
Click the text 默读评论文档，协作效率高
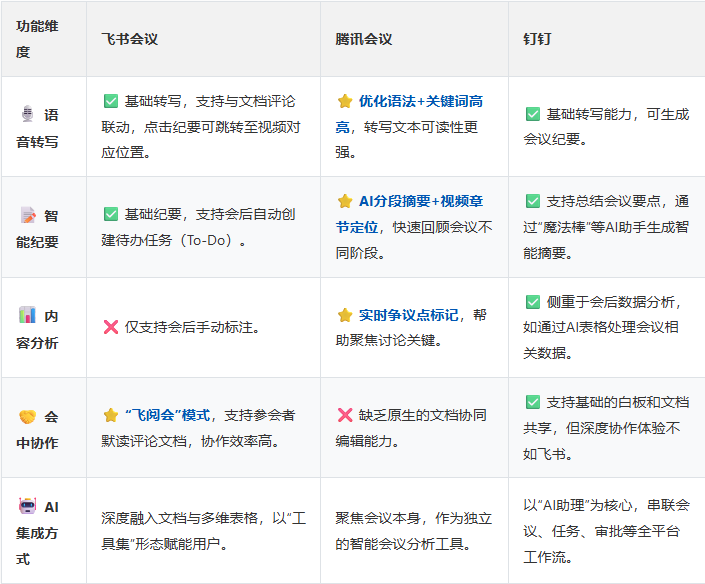(x=190, y=441)
